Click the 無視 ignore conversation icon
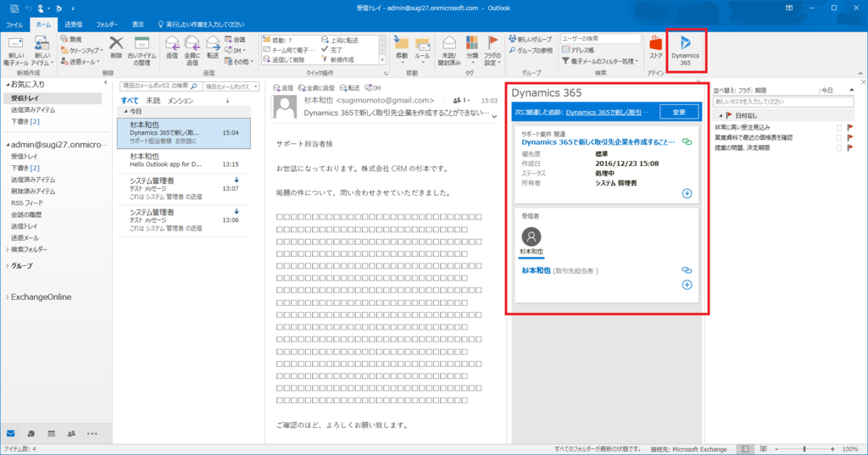Screen dimensions: 868x455 (x=64, y=39)
